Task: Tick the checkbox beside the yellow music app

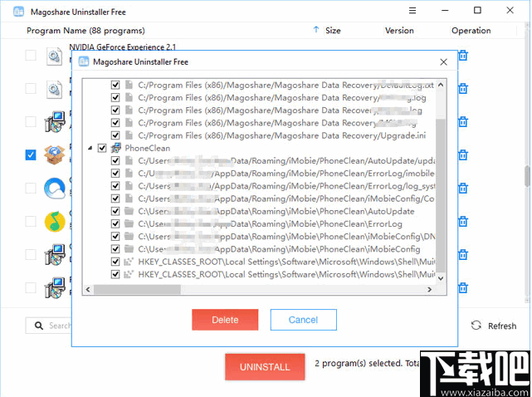Action: [x=31, y=221]
